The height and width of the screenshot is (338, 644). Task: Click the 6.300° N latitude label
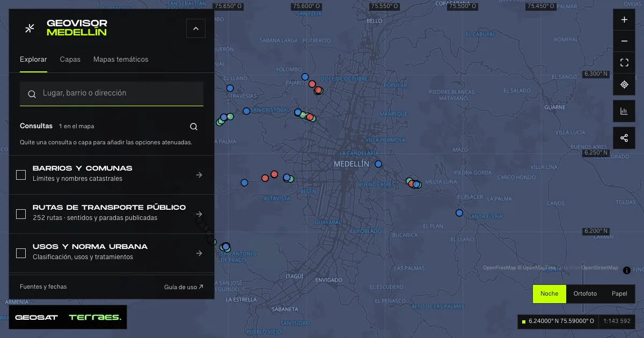click(596, 74)
